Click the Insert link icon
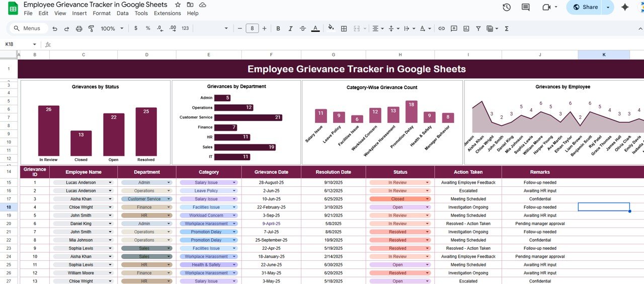The image size is (644, 284). coord(441,29)
